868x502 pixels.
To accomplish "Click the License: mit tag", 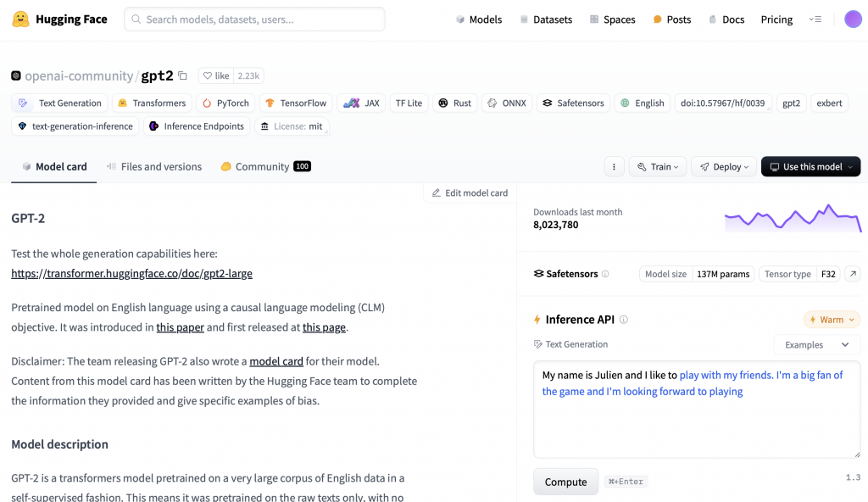I will click(x=292, y=126).
